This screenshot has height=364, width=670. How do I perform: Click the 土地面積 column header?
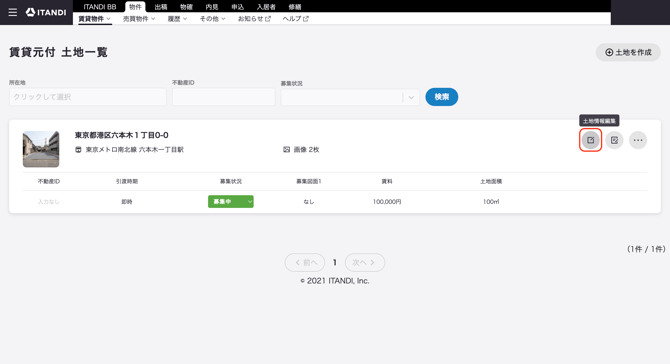[x=491, y=181]
